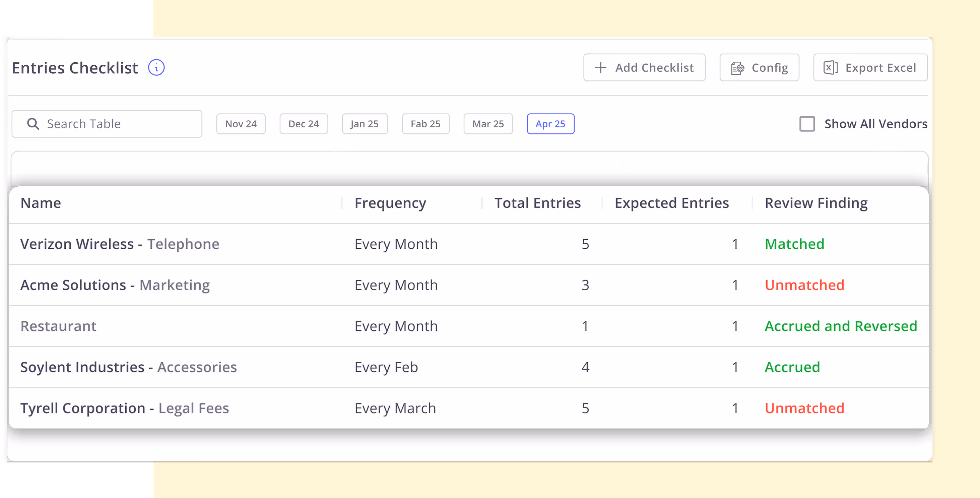980x498 pixels.
Task: Click the plus icon on Add Checklist
Action: pyautogui.click(x=600, y=67)
